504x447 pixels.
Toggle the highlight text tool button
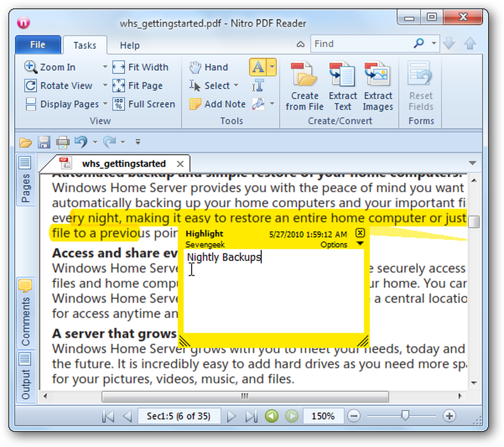[x=258, y=67]
